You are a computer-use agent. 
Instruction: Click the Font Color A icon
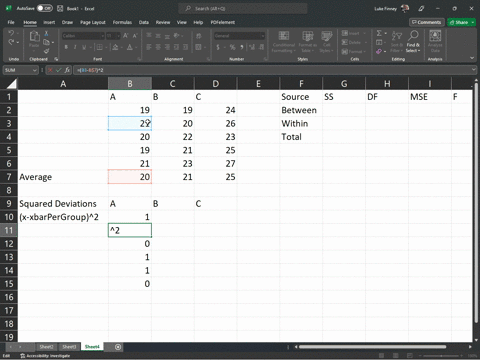click(x=130, y=47)
